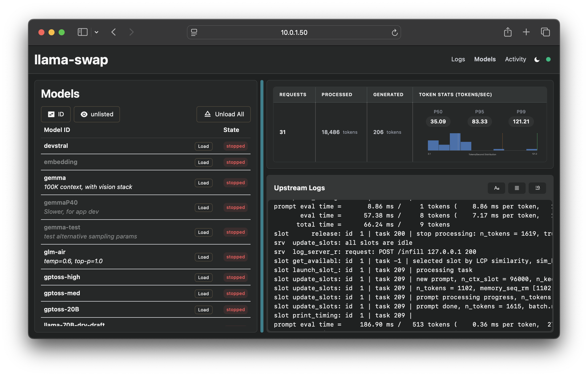Viewport: 588px width, 376px height.
Task: Click the log font size icon
Action: pos(496,188)
